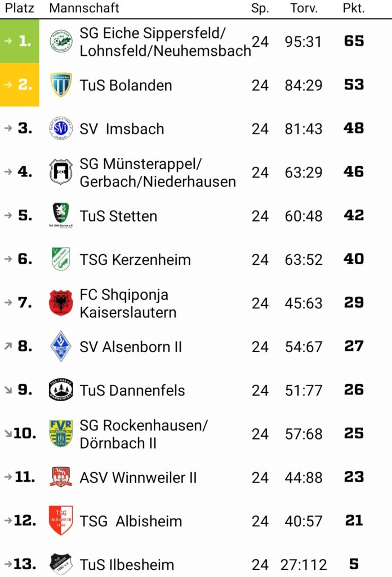Open the FVR Rockenhausen yellow-blue crest
The width and height of the screenshot is (392, 577).
tap(61, 433)
